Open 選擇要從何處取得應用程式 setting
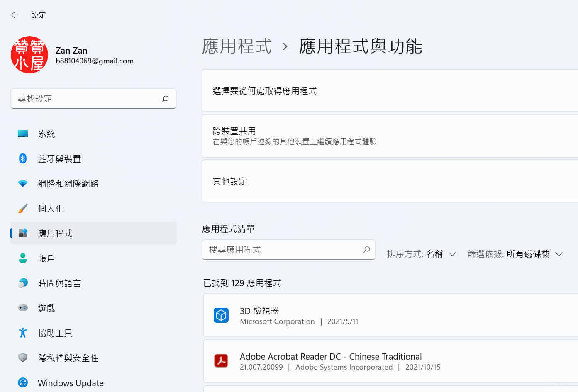The width and height of the screenshot is (578, 392). click(390, 90)
